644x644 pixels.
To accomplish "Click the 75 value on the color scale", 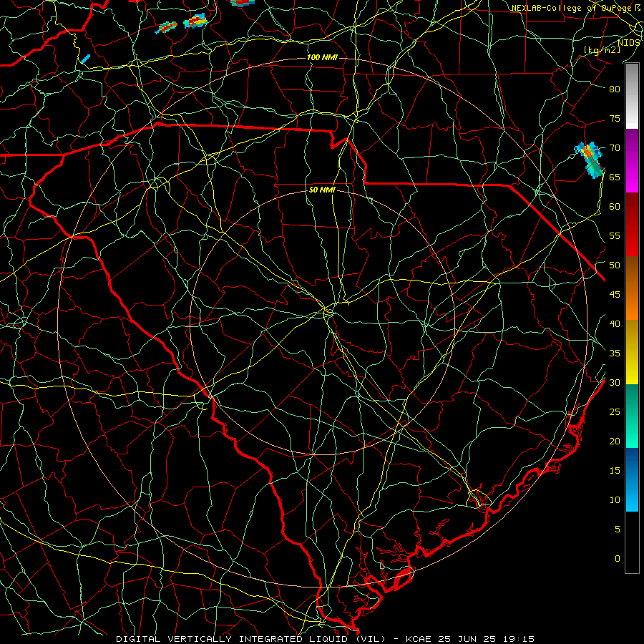I will [x=615, y=118].
